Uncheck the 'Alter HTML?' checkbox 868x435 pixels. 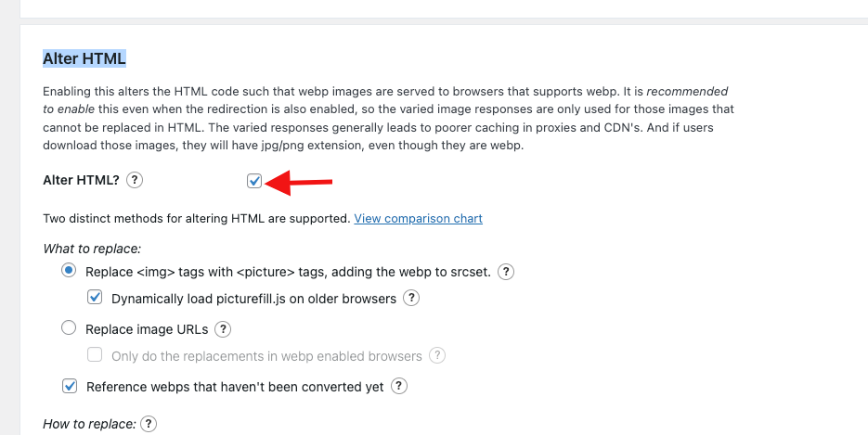pyautogui.click(x=254, y=181)
